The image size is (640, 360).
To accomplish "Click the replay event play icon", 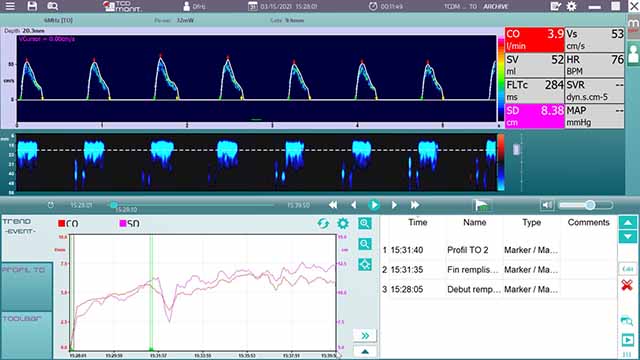I will coord(627,340).
